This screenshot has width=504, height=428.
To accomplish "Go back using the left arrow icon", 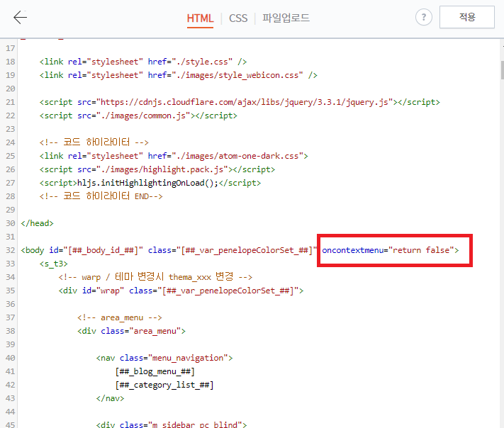I will (x=20, y=17).
